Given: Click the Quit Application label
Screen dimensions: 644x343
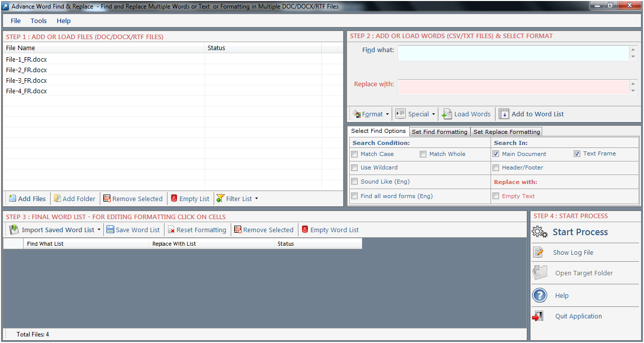Looking at the screenshot, I should point(578,316).
